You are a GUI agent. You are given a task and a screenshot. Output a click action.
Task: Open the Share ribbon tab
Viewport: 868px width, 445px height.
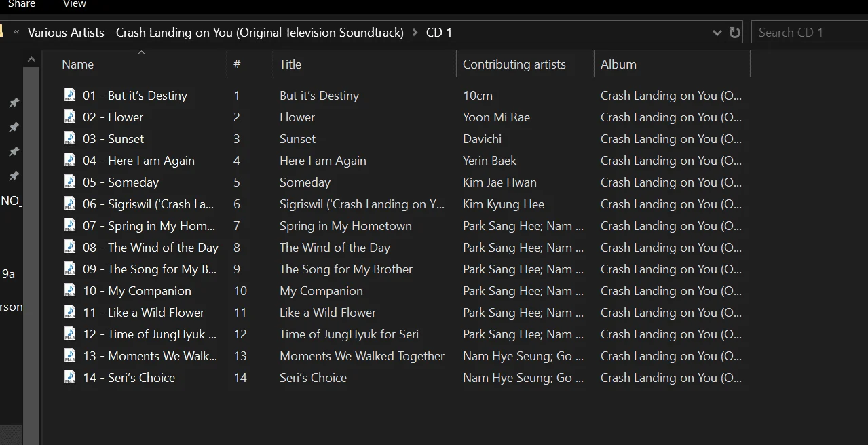[x=22, y=4]
